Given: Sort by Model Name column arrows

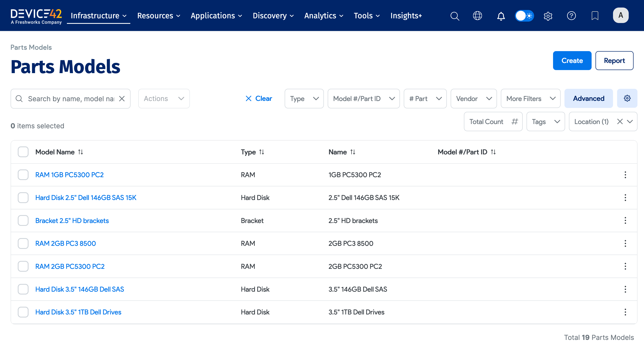Looking at the screenshot, I should click(81, 152).
